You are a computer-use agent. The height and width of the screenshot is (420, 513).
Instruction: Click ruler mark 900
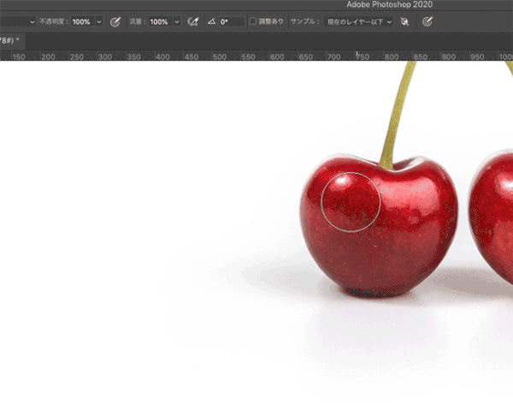449,57
